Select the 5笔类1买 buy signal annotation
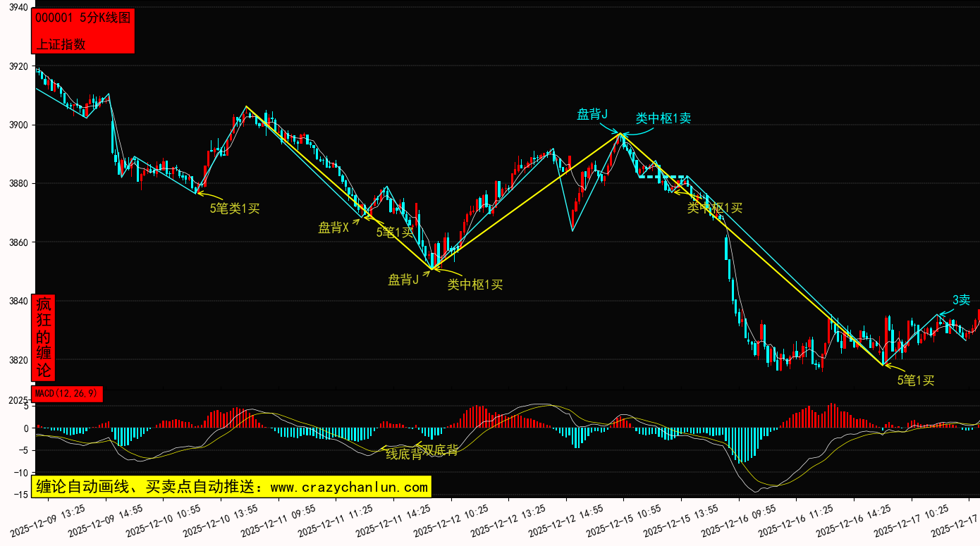The width and height of the screenshot is (980, 546). point(235,208)
